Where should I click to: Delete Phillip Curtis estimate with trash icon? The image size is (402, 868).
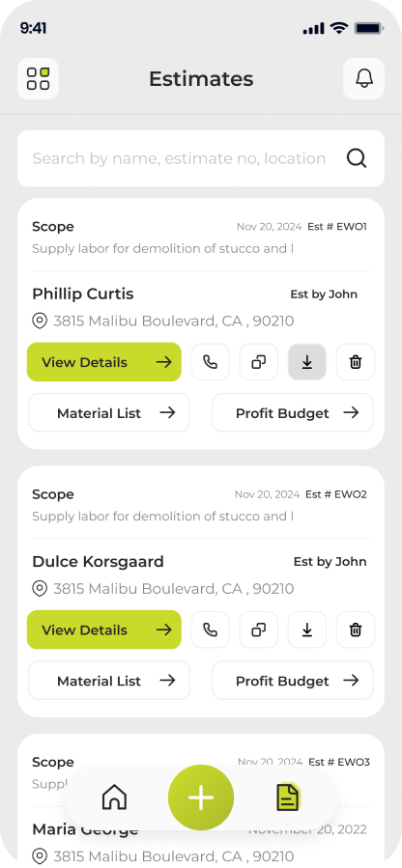coord(356,362)
